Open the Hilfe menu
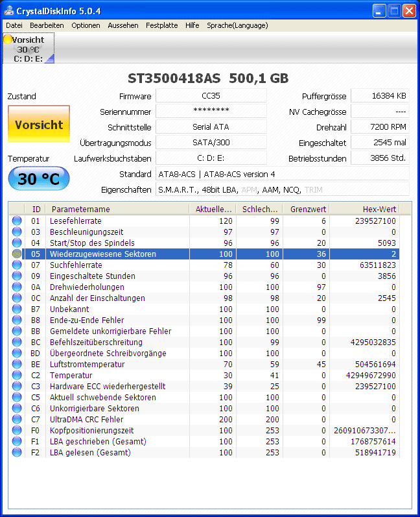Viewport: 420px width, 517px height. pos(192,25)
